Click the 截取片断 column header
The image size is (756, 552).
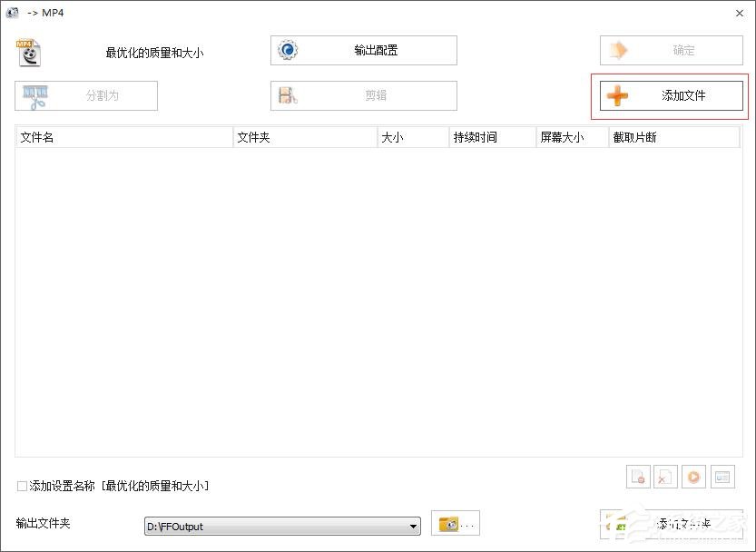tap(674, 137)
